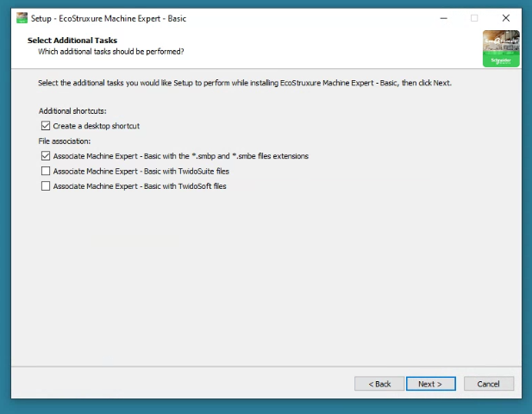Untick the .smbp and .smbe association checkbox
This screenshot has width=532, height=414.
click(46, 156)
